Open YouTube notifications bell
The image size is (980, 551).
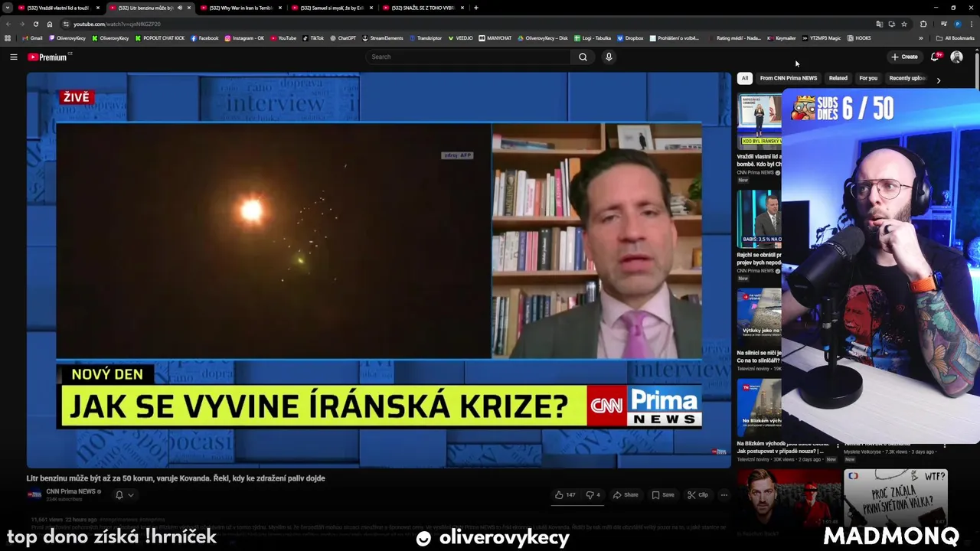[x=935, y=57]
